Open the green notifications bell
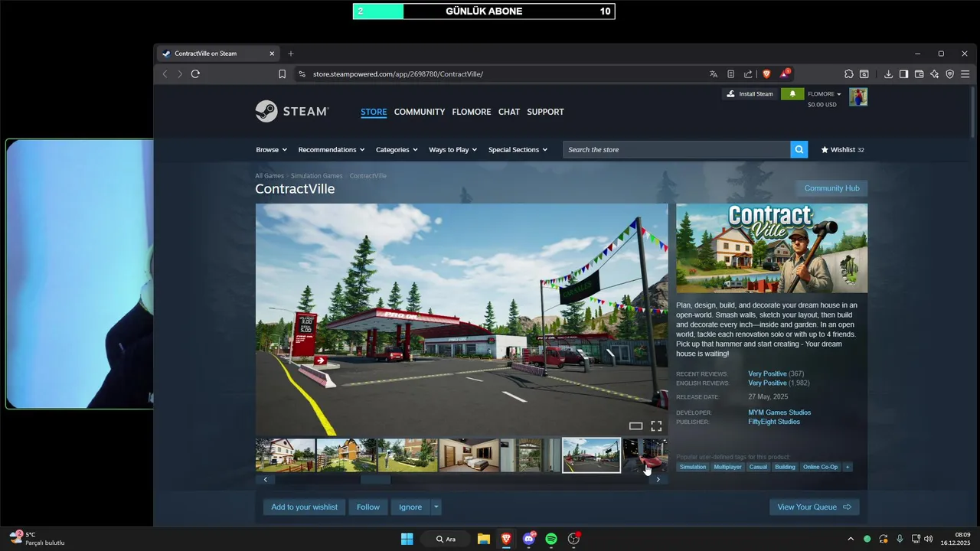The height and width of the screenshot is (551, 980). pos(792,94)
